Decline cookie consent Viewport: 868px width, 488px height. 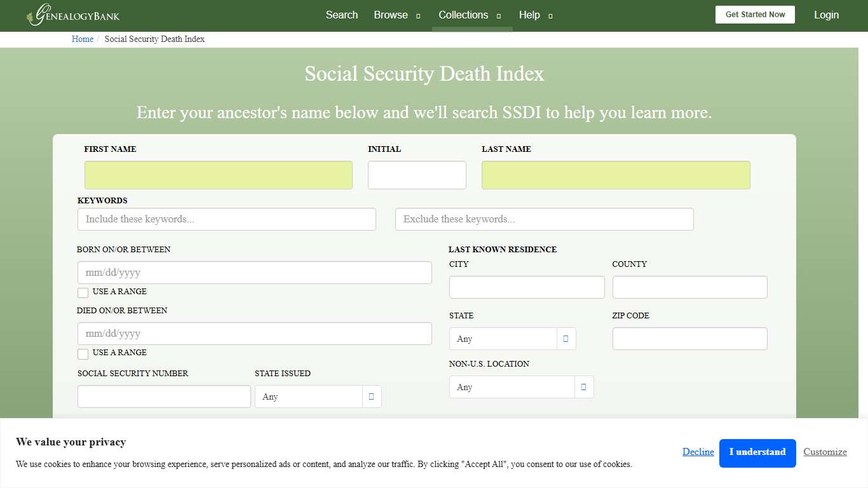coord(698,452)
